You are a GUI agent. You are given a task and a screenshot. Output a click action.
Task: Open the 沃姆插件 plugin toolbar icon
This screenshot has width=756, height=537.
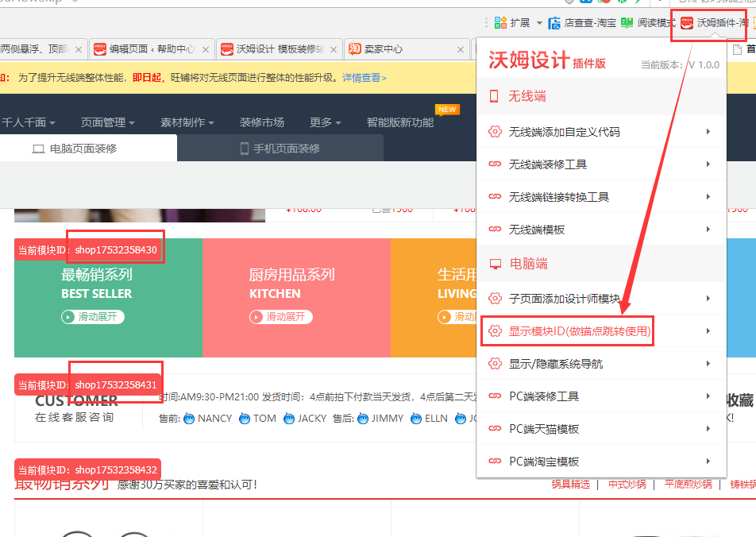(x=687, y=23)
